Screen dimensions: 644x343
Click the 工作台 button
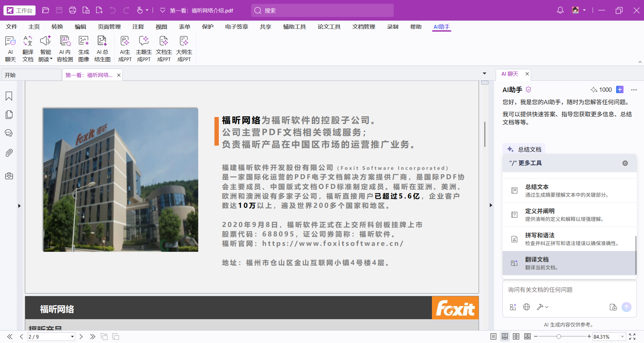[20, 10]
